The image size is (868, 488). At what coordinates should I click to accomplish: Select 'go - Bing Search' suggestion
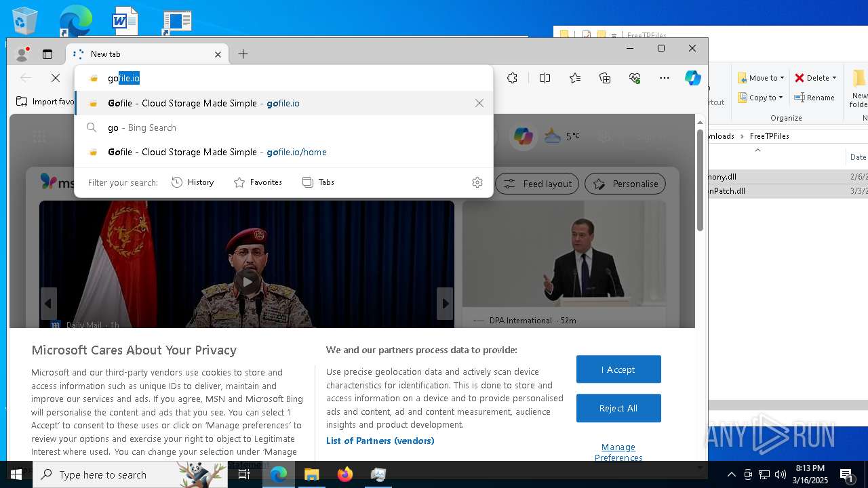(283, 127)
